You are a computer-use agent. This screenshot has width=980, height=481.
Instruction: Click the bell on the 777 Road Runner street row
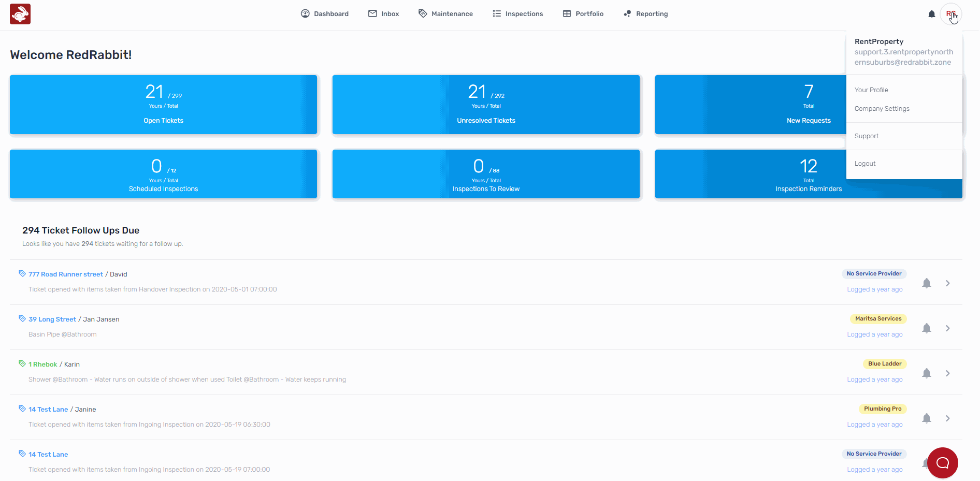click(927, 283)
